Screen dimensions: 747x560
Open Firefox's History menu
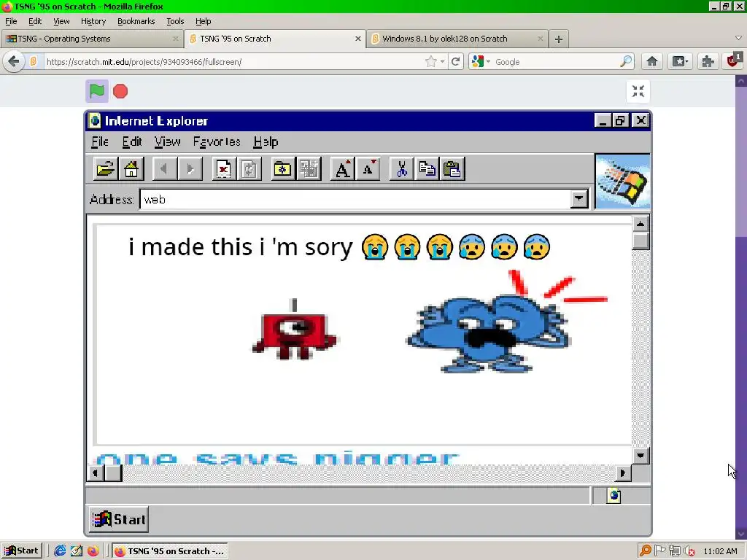point(93,21)
